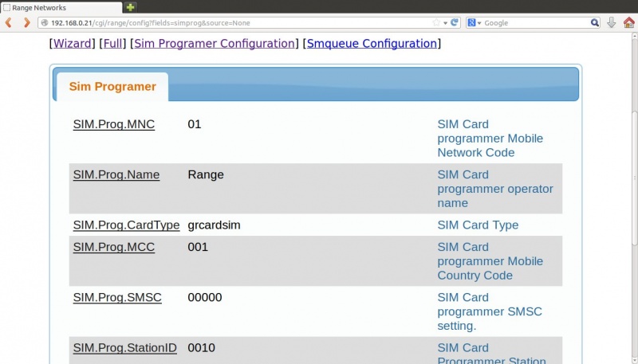The height and width of the screenshot is (364, 638).
Task: Go to the browser home page
Action: point(628,23)
